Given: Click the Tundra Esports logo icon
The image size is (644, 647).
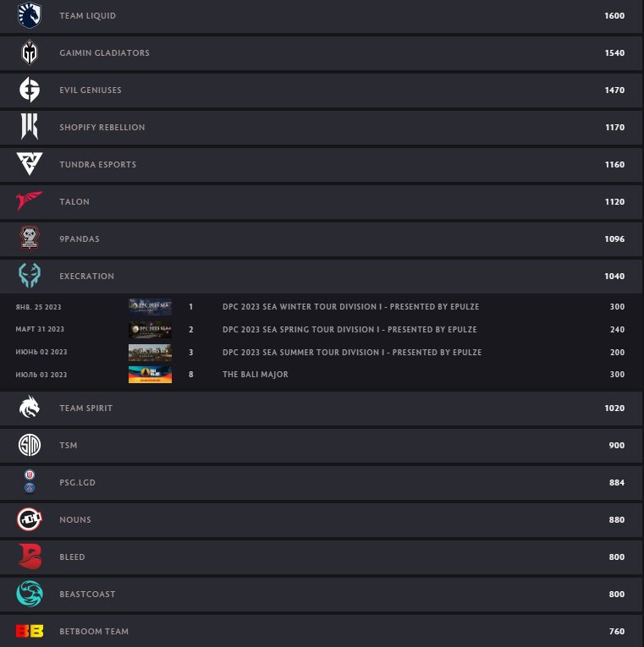Looking at the screenshot, I should tap(30, 164).
